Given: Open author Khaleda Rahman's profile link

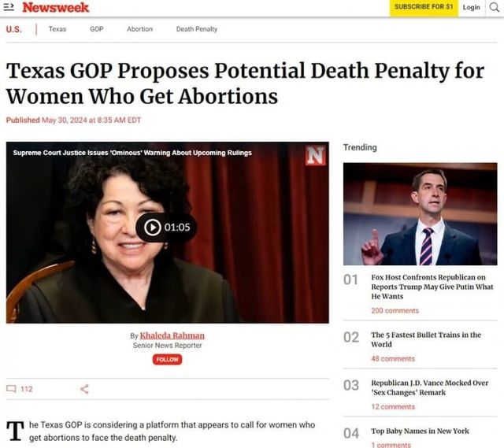Looking at the screenshot, I should tap(172, 335).
